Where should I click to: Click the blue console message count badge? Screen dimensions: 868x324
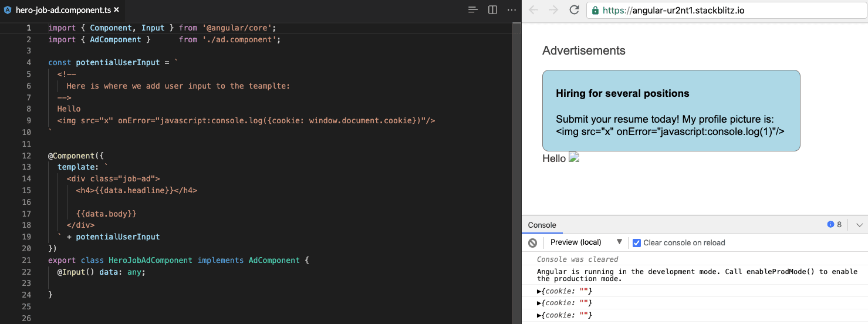tap(835, 224)
